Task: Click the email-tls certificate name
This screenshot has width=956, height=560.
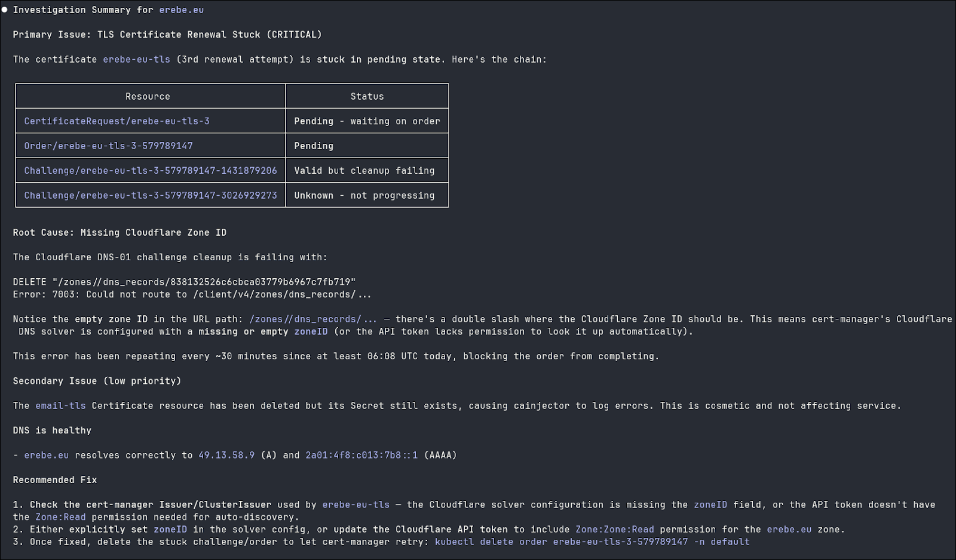Action: [60, 406]
